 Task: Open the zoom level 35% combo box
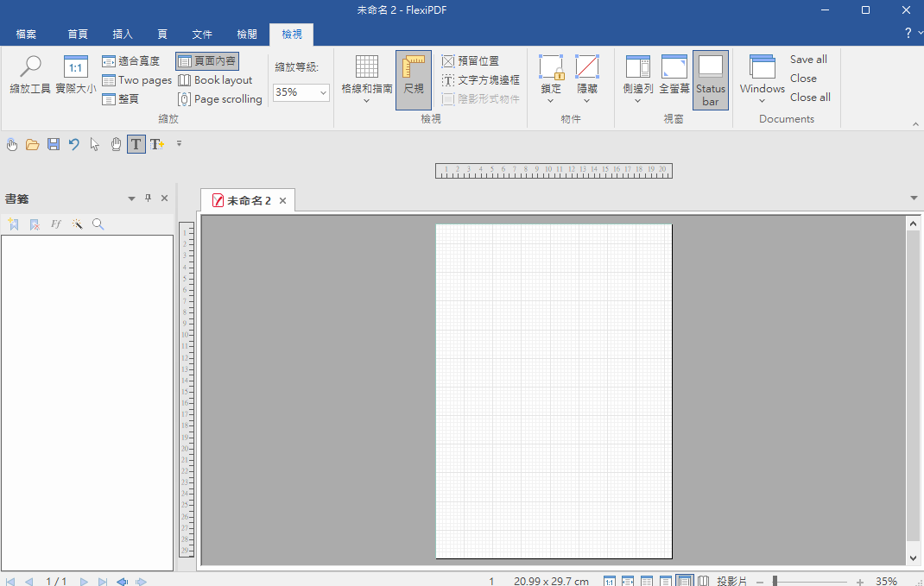point(301,92)
